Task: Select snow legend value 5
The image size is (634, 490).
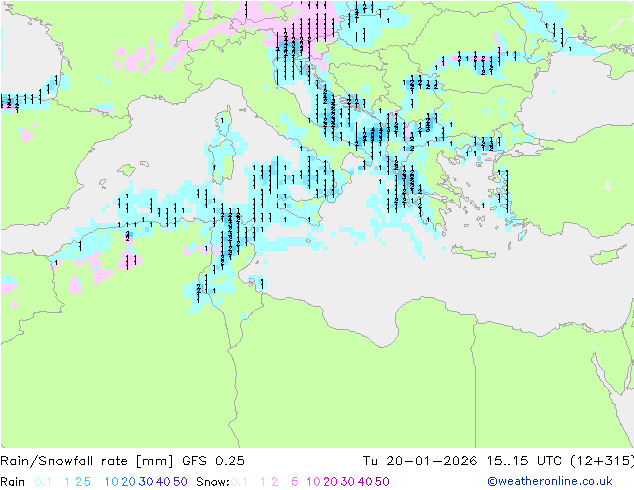Action: click(295, 482)
